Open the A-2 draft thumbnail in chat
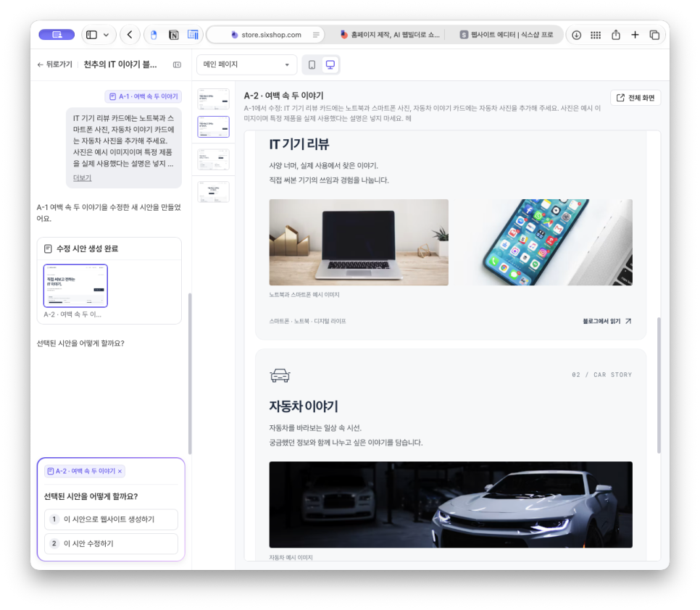 75,285
